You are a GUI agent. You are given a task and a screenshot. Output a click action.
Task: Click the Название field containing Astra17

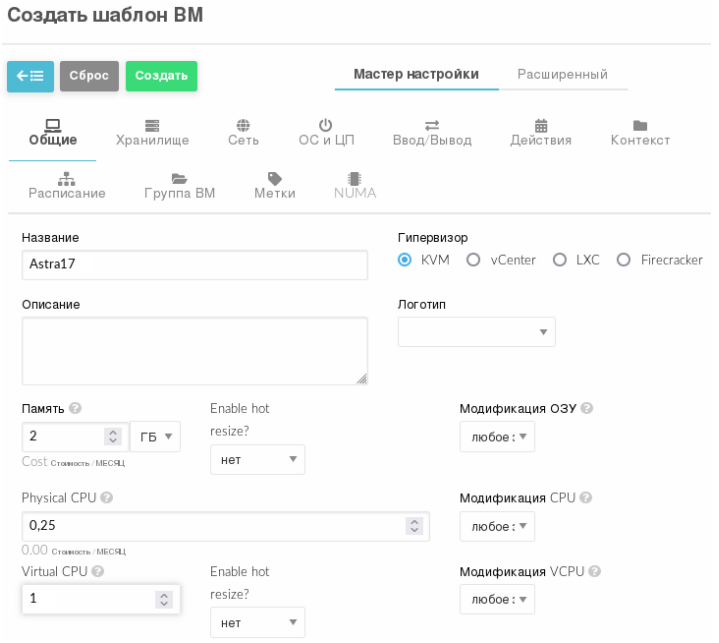[195, 264]
